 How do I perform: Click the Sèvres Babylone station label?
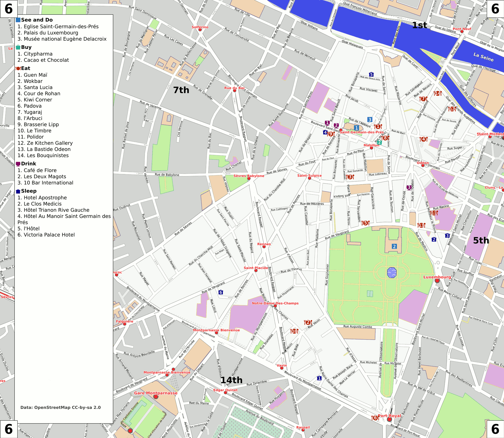249,176
